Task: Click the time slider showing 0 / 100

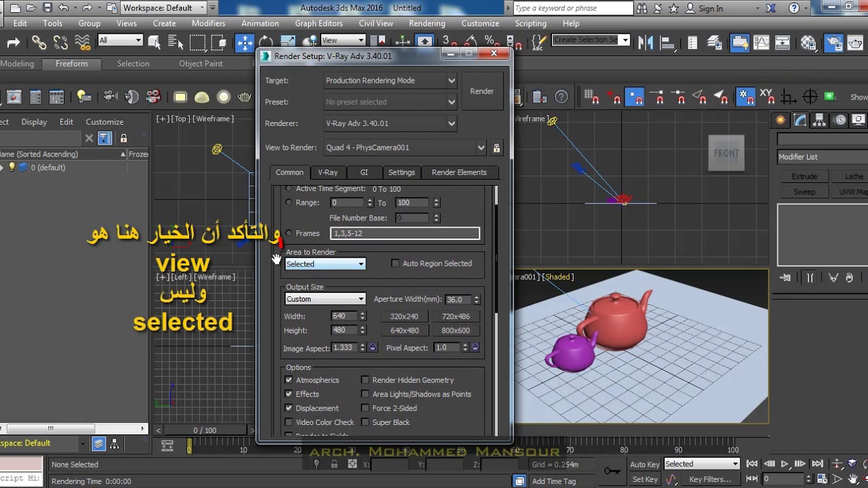Action: click(205, 430)
